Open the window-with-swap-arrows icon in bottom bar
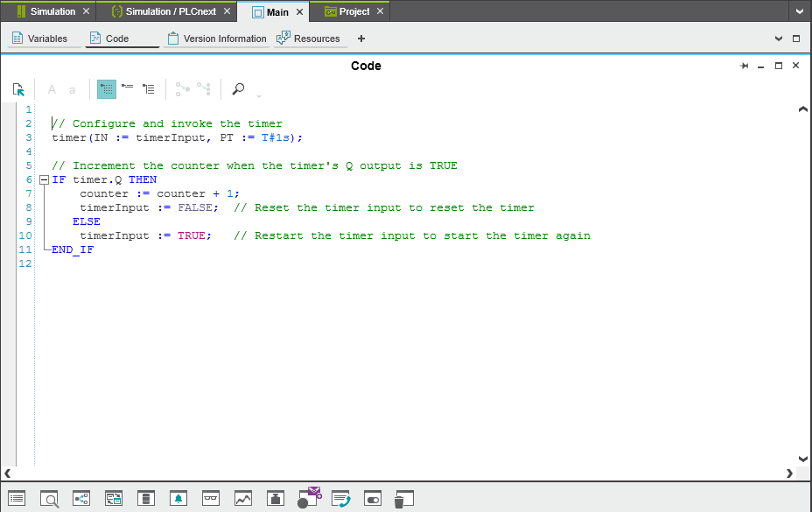812x512 pixels. [x=114, y=499]
